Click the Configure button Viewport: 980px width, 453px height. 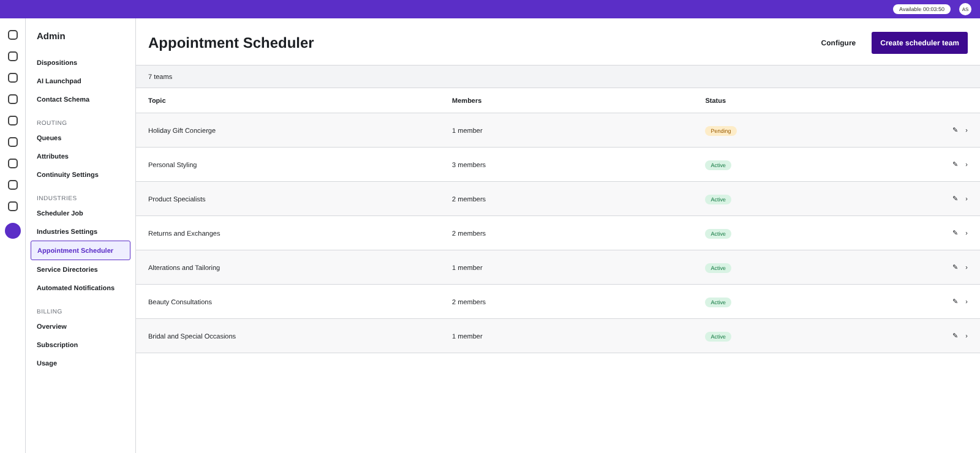839,43
